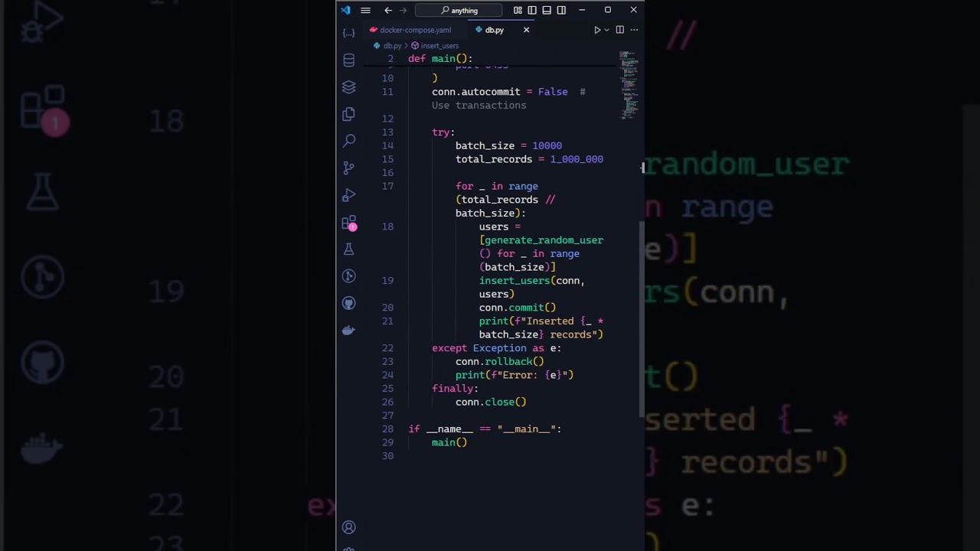Click the 'main()' call on line 29

click(449, 442)
